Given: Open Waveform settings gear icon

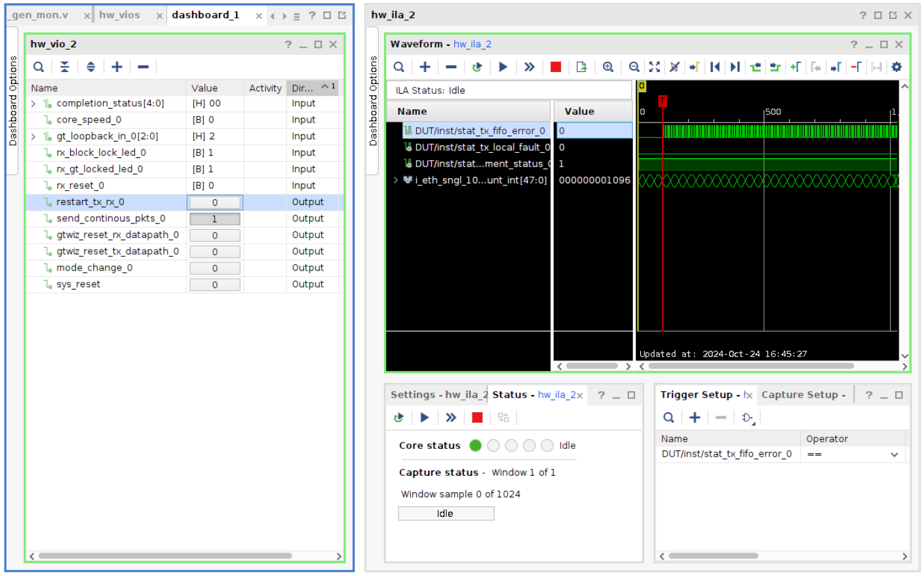Looking at the screenshot, I should click(896, 67).
